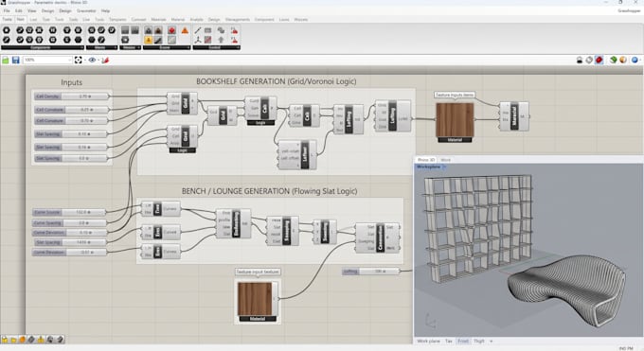Adjust the Cell Density slider
The image size is (644, 351).
click(x=71, y=97)
